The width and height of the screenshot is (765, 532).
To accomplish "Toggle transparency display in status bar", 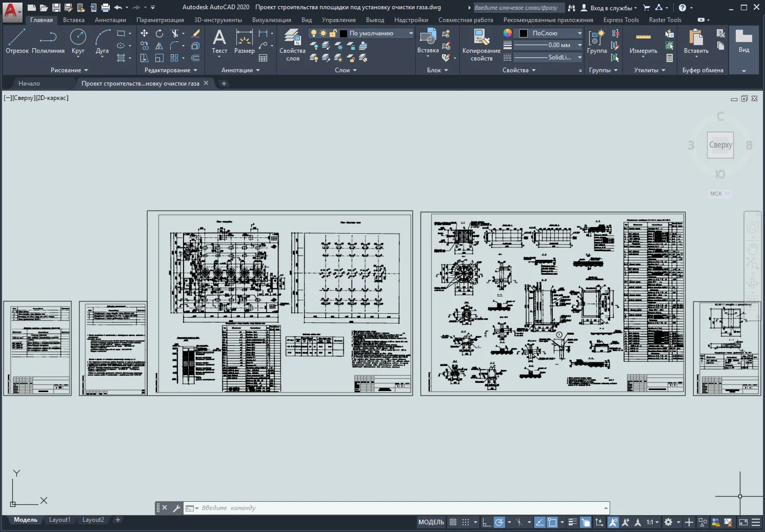I will [x=586, y=522].
